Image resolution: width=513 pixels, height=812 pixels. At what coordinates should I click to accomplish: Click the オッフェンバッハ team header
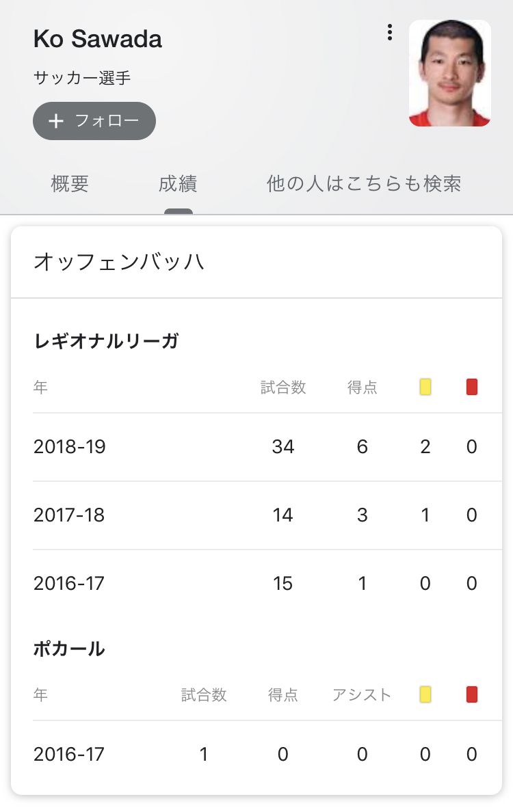(120, 262)
